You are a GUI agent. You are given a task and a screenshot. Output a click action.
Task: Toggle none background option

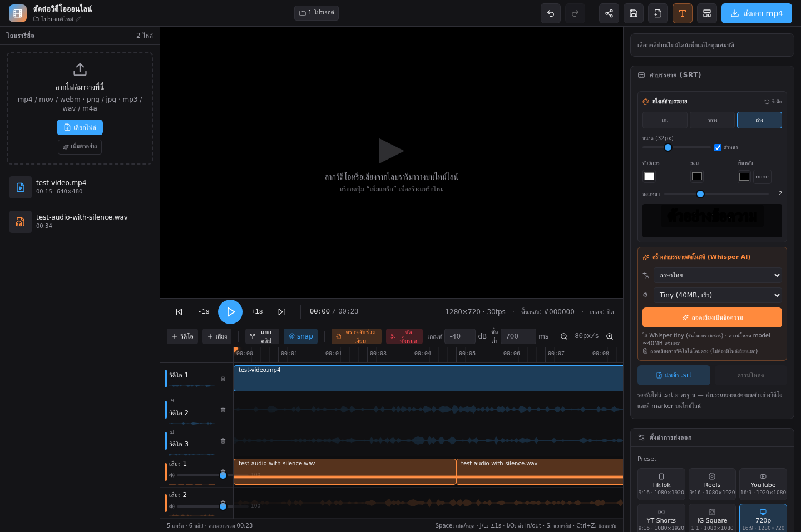[x=762, y=177]
